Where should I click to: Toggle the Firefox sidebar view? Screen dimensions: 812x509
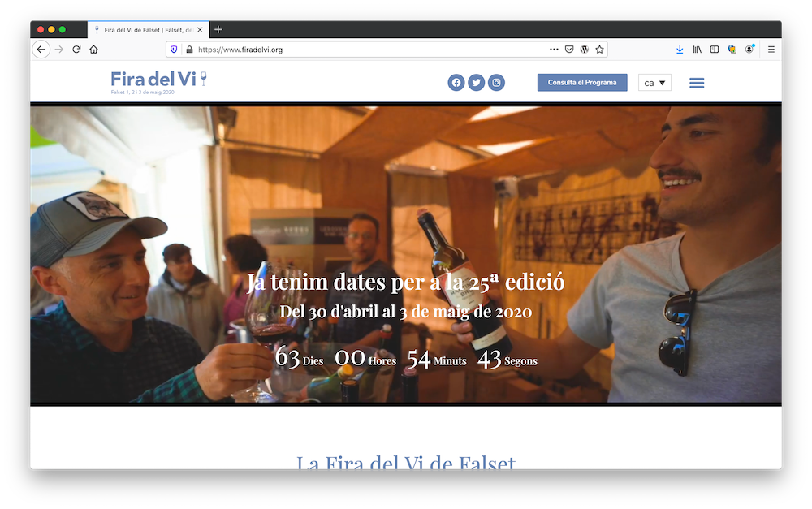(715, 50)
